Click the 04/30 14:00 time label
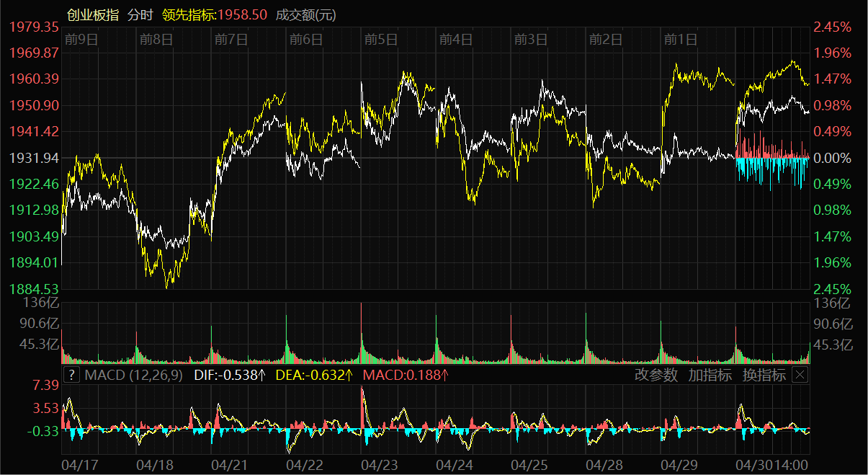 click(771, 465)
